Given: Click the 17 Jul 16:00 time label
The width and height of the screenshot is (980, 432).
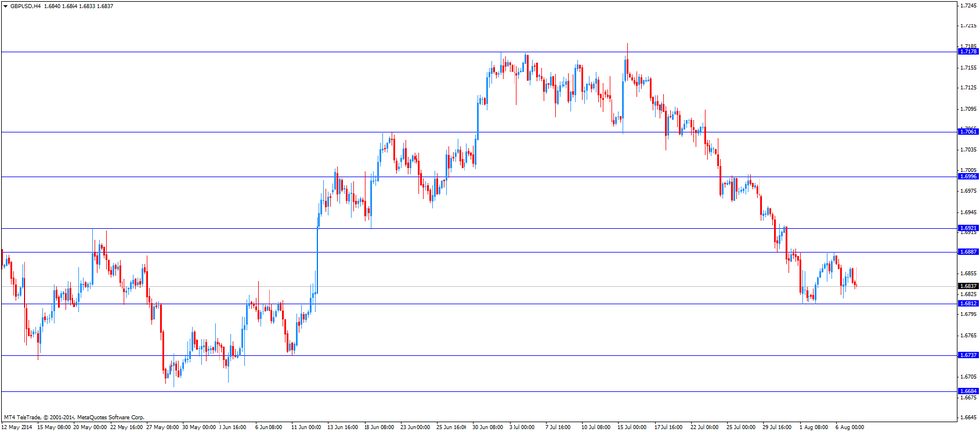Looking at the screenshot, I should pos(668,427).
